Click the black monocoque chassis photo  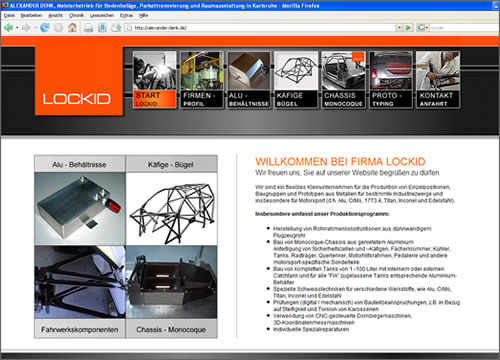click(171, 282)
